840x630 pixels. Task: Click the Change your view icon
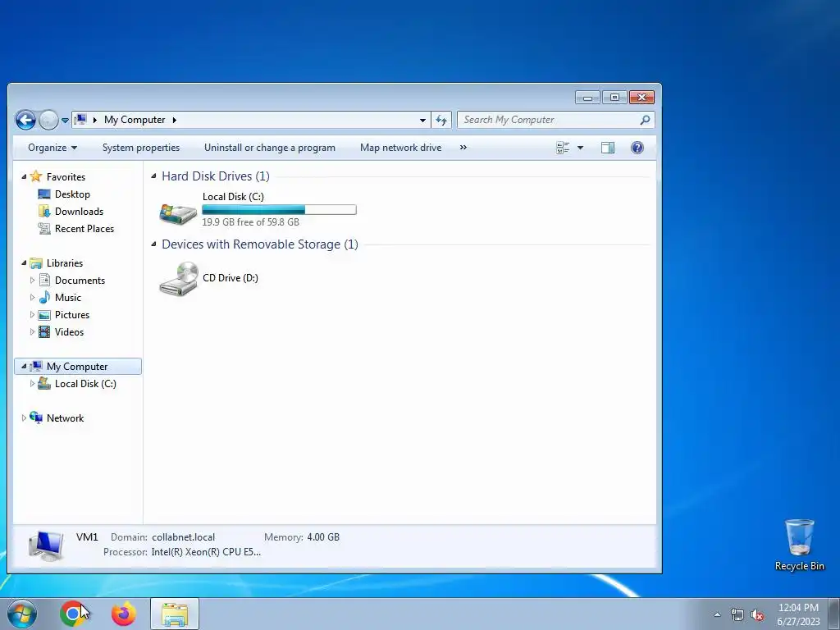(x=563, y=148)
